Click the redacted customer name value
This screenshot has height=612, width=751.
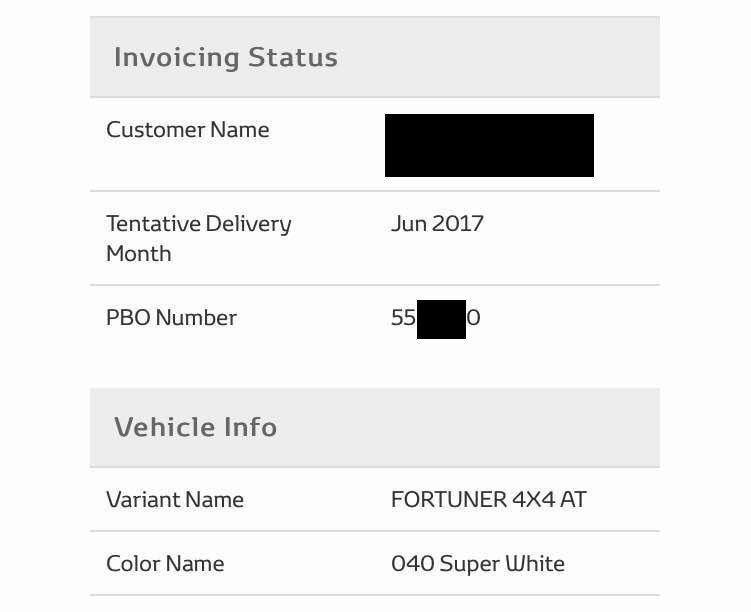[489, 146]
